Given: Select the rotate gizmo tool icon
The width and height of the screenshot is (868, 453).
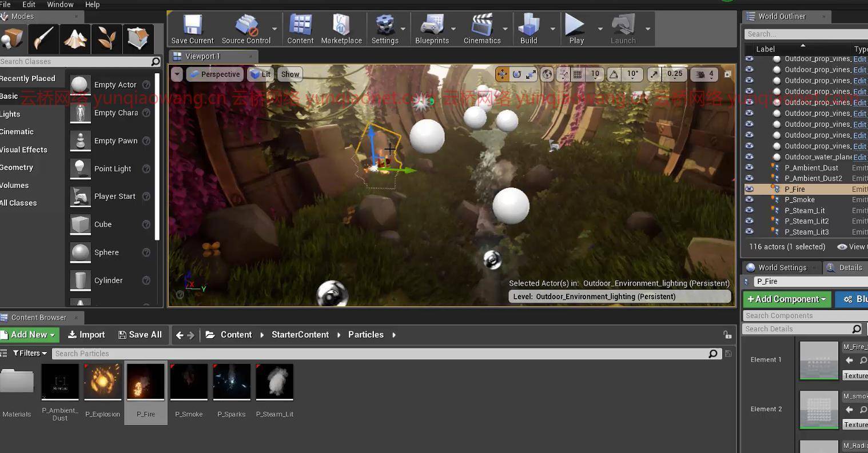Looking at the screenshot, I should (x=517, y=74).
